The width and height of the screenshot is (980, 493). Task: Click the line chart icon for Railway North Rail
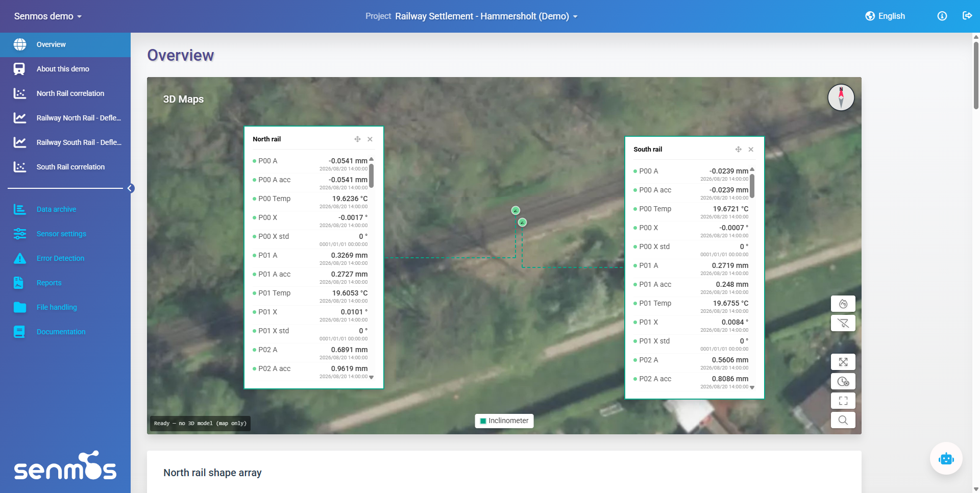pos(20,118)
